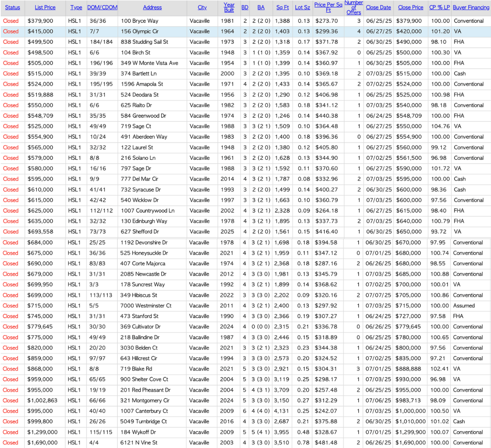Open Closed status for 719 Blake Rd

10,369
